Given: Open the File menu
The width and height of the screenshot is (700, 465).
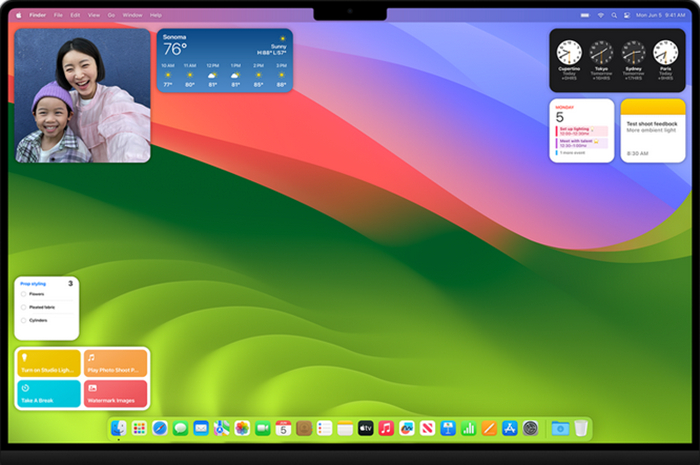Looking at the screenshot, I should click(x=58, y=15).
